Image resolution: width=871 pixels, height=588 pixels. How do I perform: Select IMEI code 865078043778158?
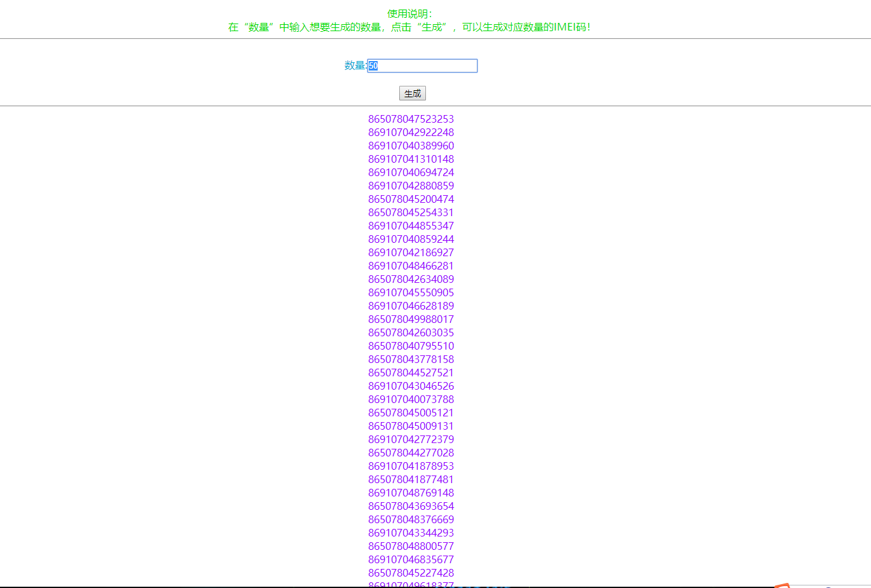tap(411, 359)
